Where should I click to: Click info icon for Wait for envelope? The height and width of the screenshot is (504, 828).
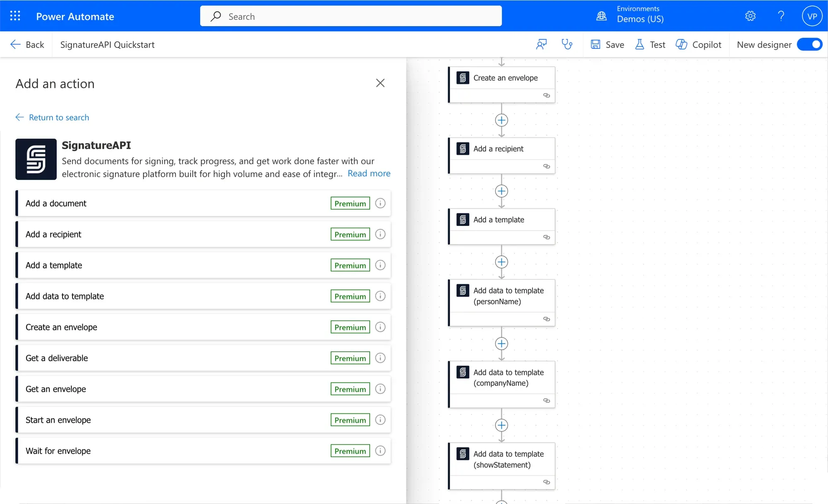point(380,451)
